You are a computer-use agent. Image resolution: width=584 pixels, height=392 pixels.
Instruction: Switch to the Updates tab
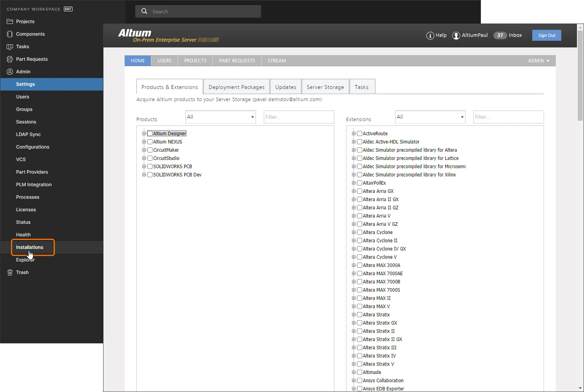point(286,87)
